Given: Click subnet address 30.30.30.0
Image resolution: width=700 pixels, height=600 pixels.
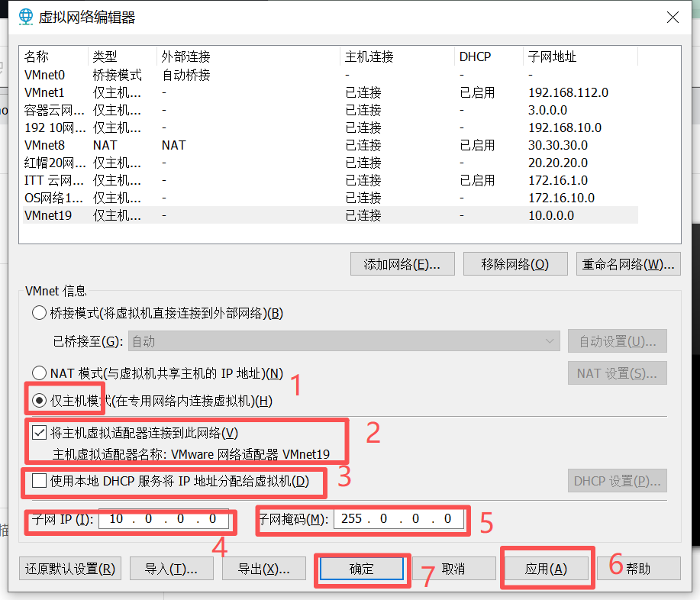Looking at the screenshot, I should 558,145.
